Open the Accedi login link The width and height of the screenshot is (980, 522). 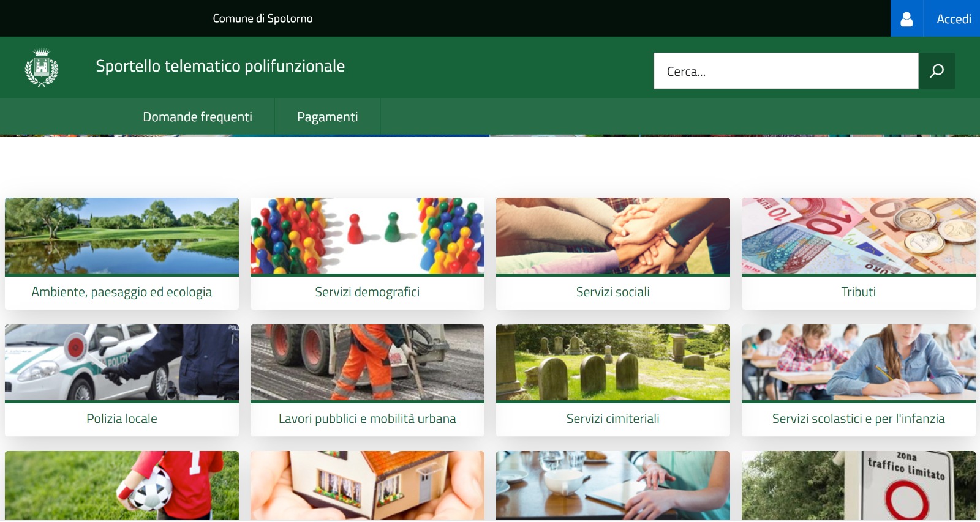tap(954, 19)
